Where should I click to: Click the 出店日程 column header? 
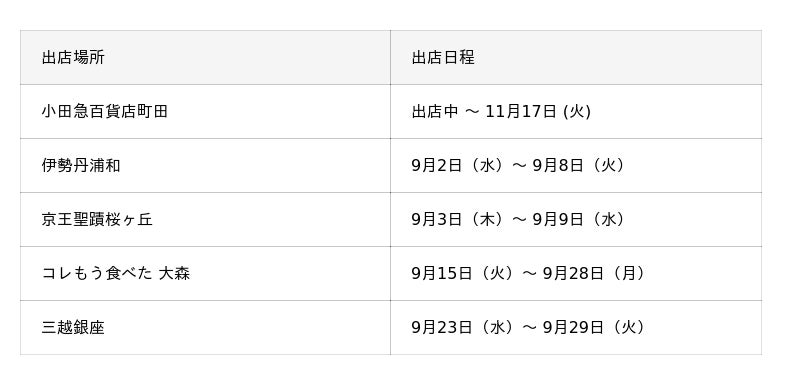click(576, 57)
